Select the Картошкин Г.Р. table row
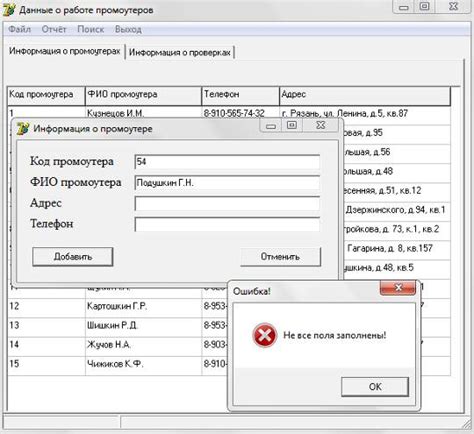 coord(117,306)
